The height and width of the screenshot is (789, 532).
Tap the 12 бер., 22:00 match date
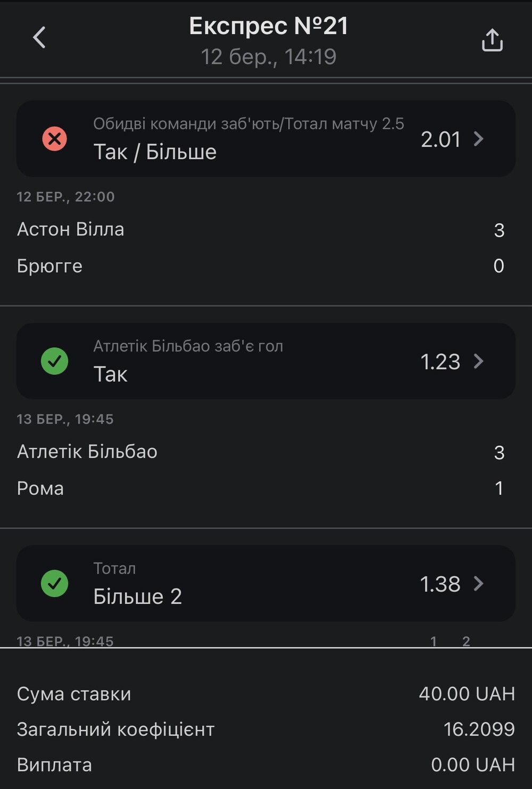tap(65, 196)
